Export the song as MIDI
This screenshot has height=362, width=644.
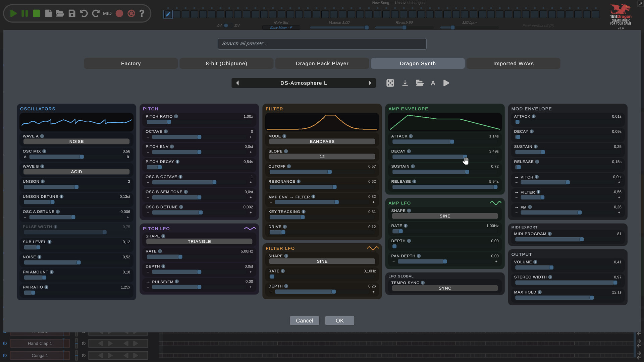click(x=107, y=13)
